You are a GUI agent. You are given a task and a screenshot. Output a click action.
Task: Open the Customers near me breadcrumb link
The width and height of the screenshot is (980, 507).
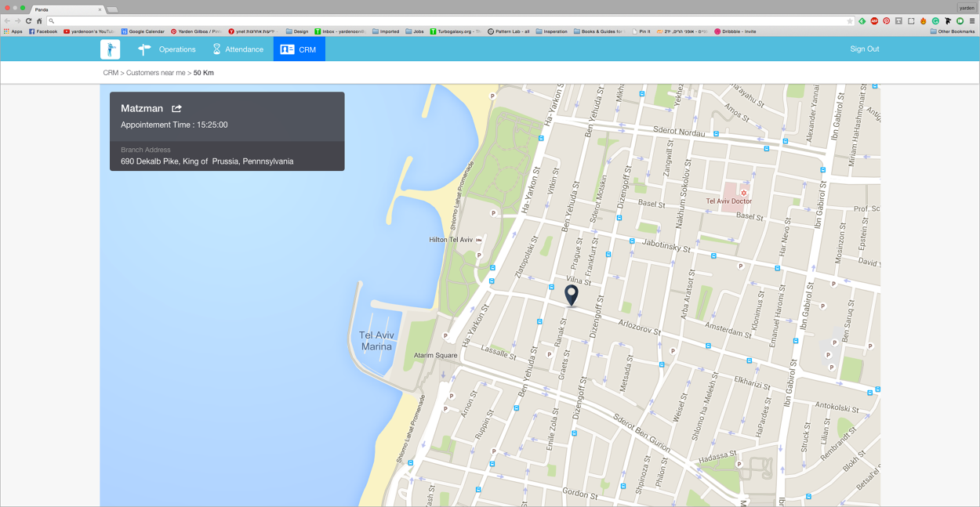[158, 72]
